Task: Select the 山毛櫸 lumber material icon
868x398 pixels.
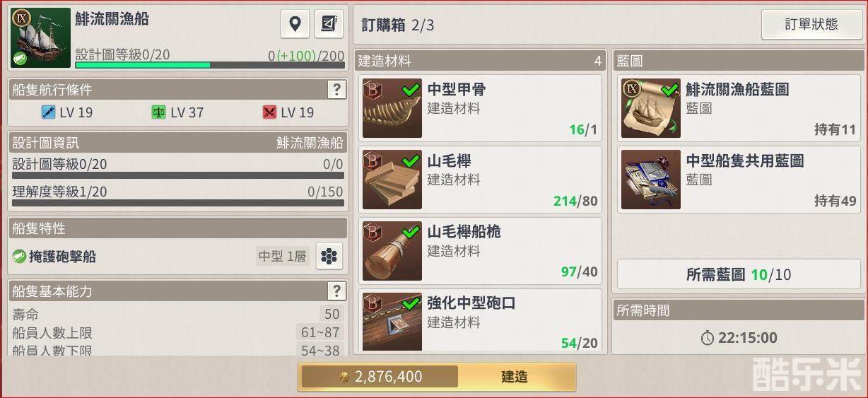Action: 392,180
